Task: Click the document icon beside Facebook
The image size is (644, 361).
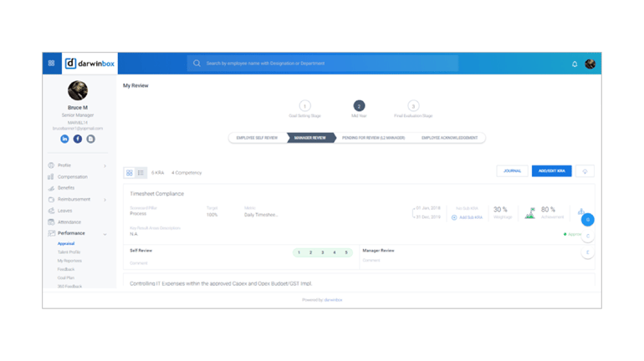Action: click(x=91, y=139)
